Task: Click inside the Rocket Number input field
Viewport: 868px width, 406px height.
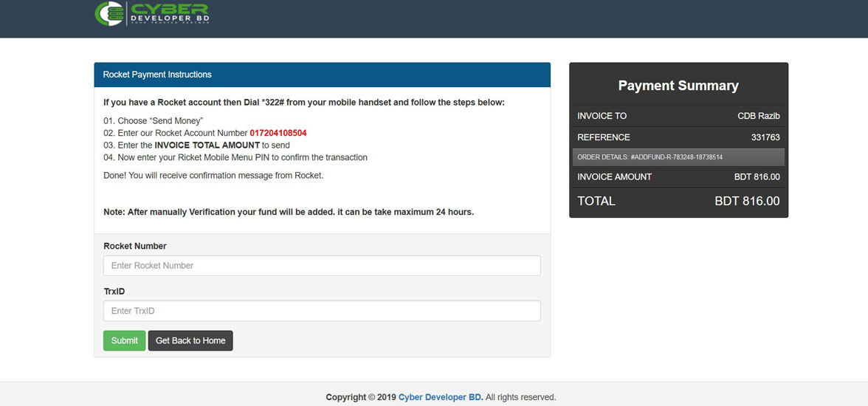Action: pyautogui.click(x=322, y=266)
